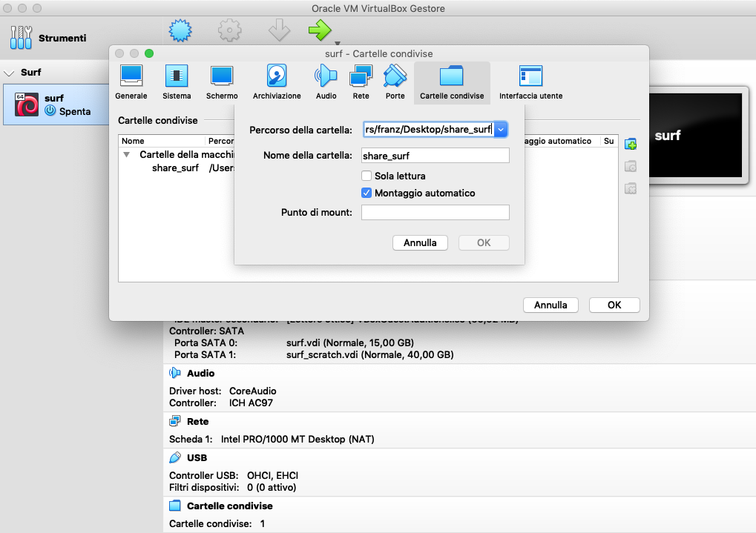The width and height of the screenshot is (756, 533).
Task: Click the Rete section icon in details
Action: coord(174,421)
